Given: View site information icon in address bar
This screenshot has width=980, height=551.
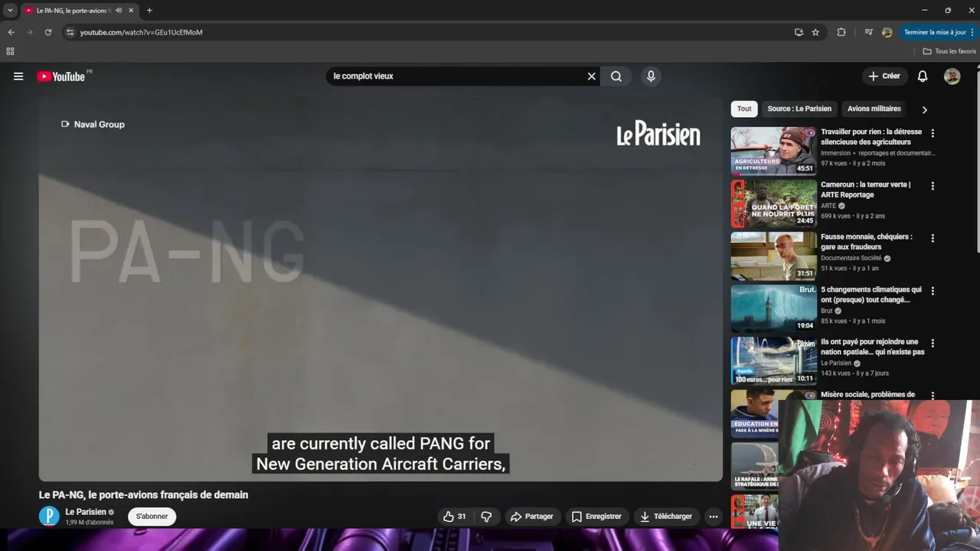Looking at the screenshot, I should [70, 32].
